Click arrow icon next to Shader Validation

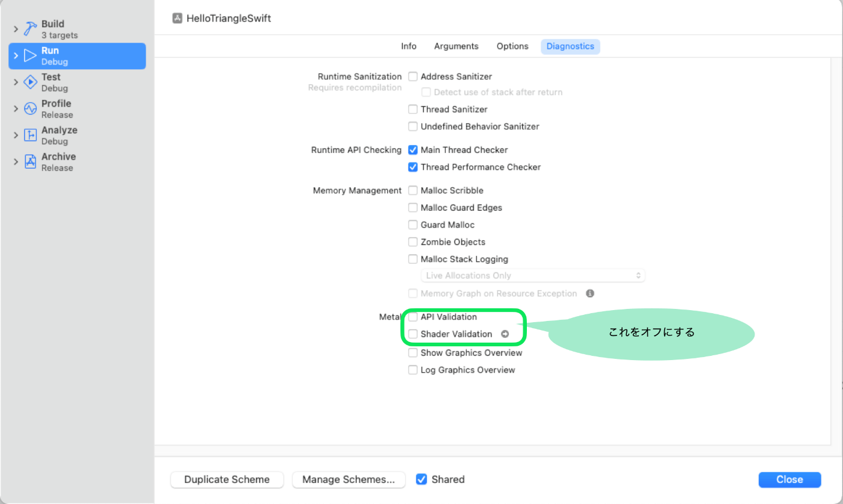(x=505, y=334)
